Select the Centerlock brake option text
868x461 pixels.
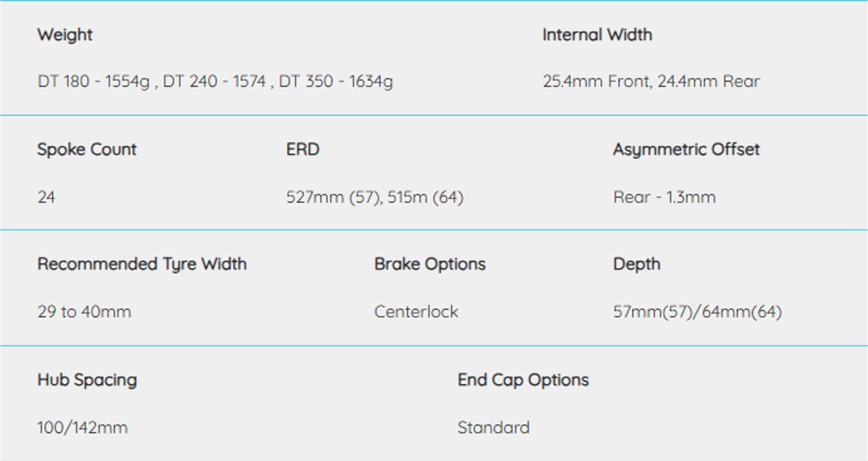416,312
